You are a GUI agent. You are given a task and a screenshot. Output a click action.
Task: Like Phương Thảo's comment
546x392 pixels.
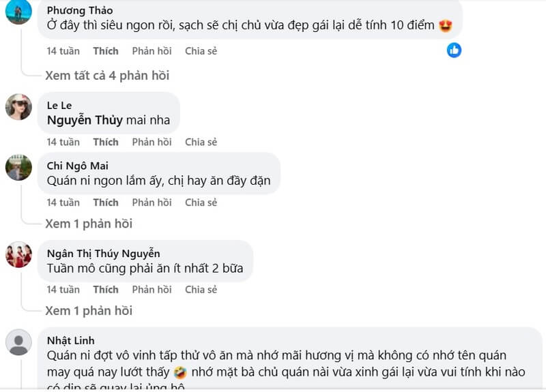tap(106, 51)
